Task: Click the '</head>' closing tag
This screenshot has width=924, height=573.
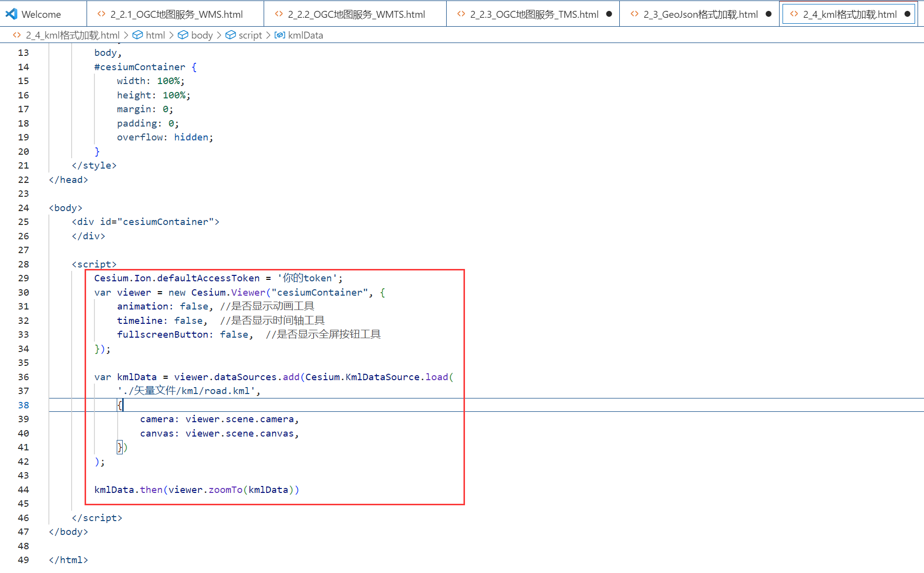Action: pos(68,179)
